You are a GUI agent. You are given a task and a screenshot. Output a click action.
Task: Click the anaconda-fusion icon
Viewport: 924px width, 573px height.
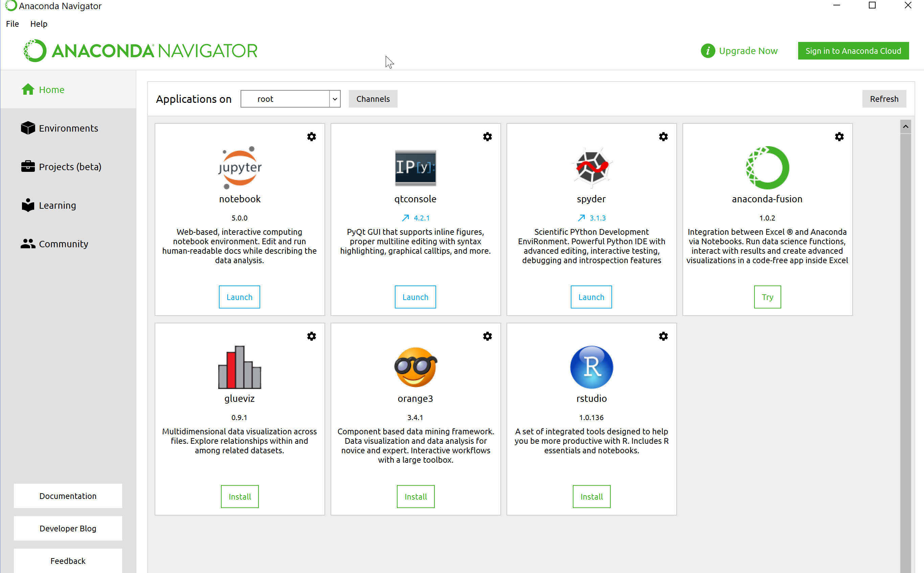pos(767,167)
